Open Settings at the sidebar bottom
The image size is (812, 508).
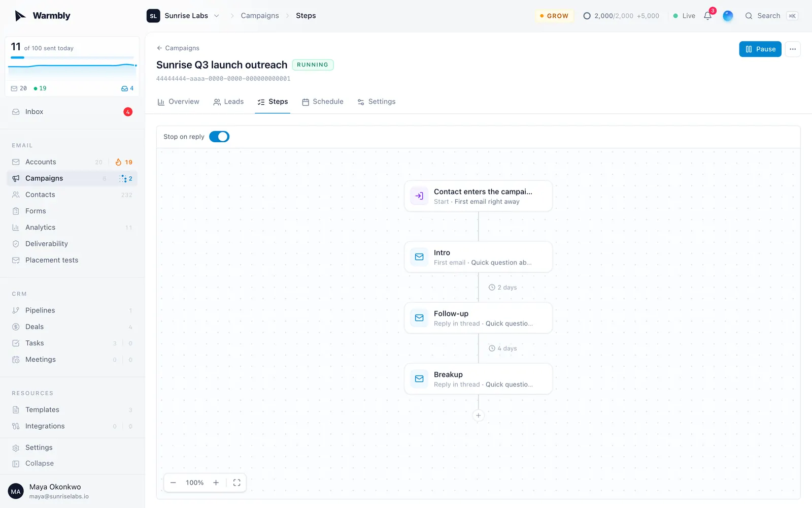pos(72,448)
